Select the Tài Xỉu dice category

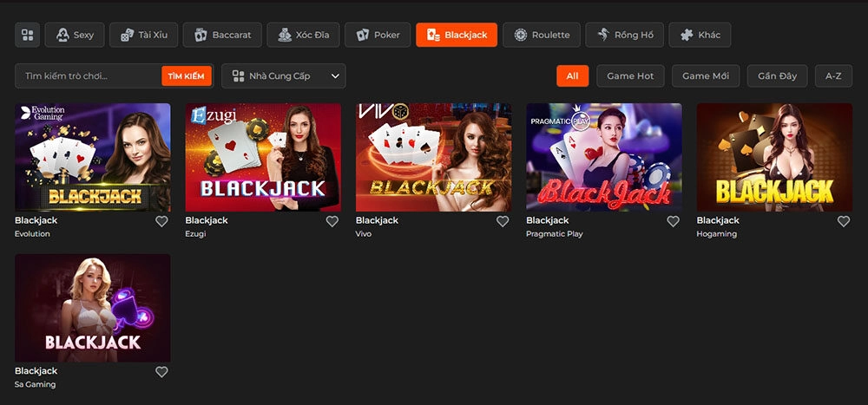[x=144, y=35]
